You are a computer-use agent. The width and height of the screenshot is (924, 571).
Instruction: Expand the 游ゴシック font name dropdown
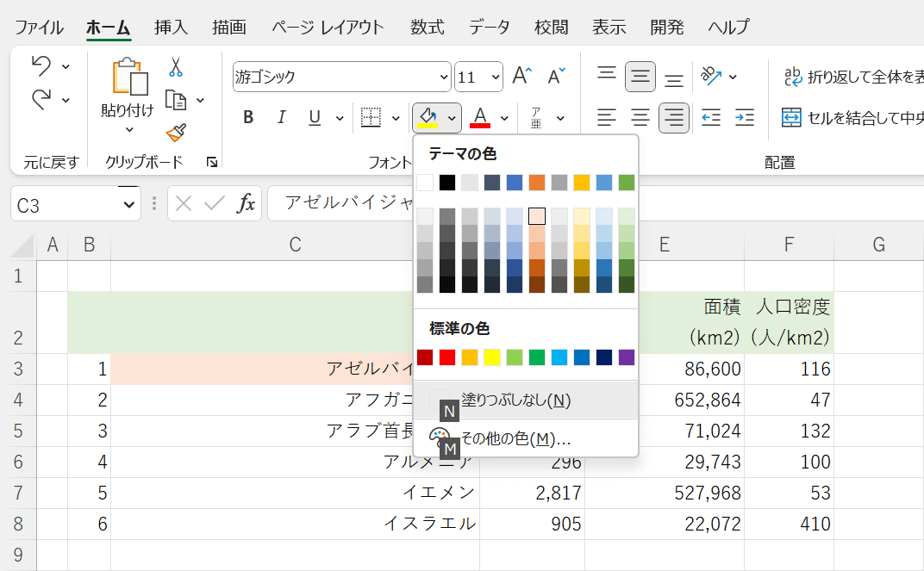[x=443, y=77]
